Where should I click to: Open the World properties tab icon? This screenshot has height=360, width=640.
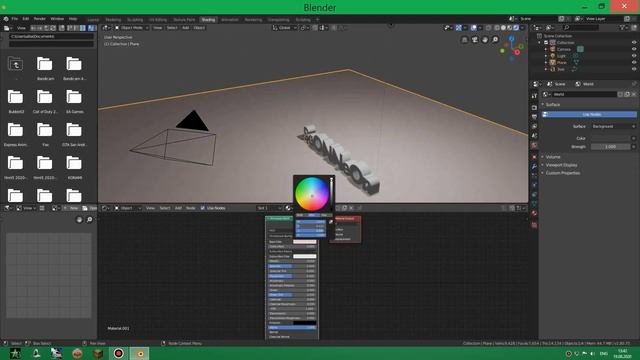pos(534,145)
